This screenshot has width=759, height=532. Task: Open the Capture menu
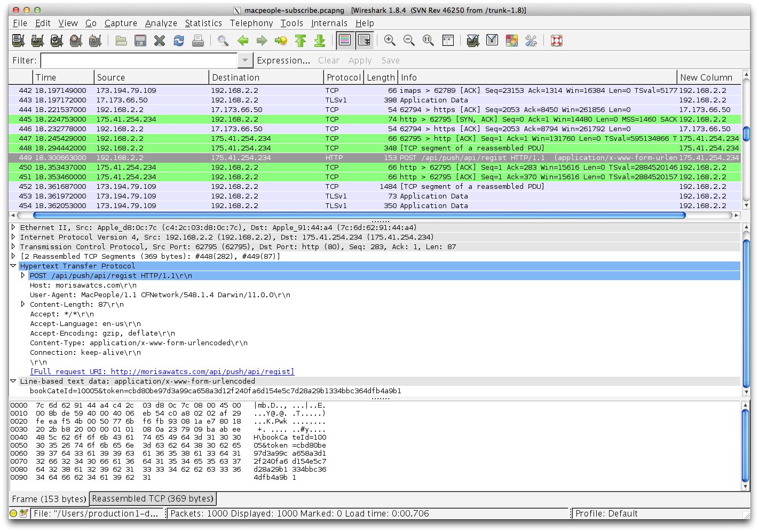pyautogui.click(x=121, y=23)
